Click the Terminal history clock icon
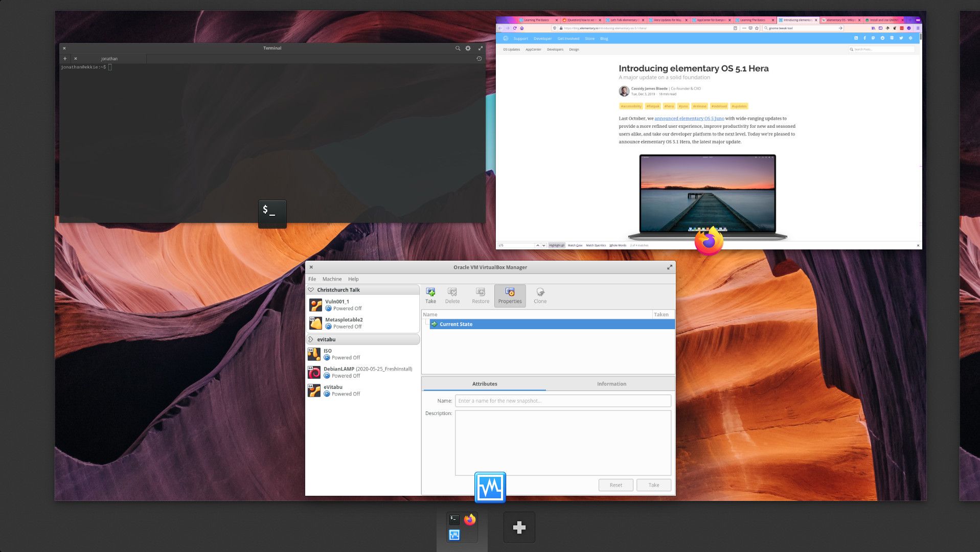Screen dimensions: 980x552 click(479, 59)
